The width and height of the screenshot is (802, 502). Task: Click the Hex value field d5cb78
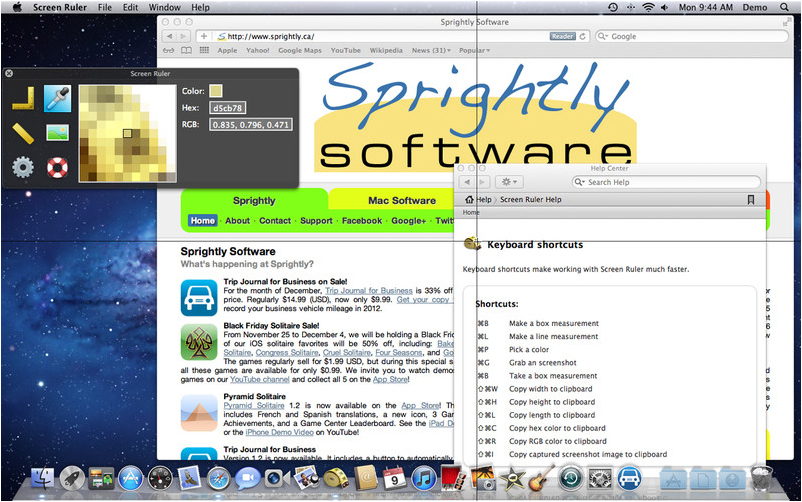pos(228,108)
